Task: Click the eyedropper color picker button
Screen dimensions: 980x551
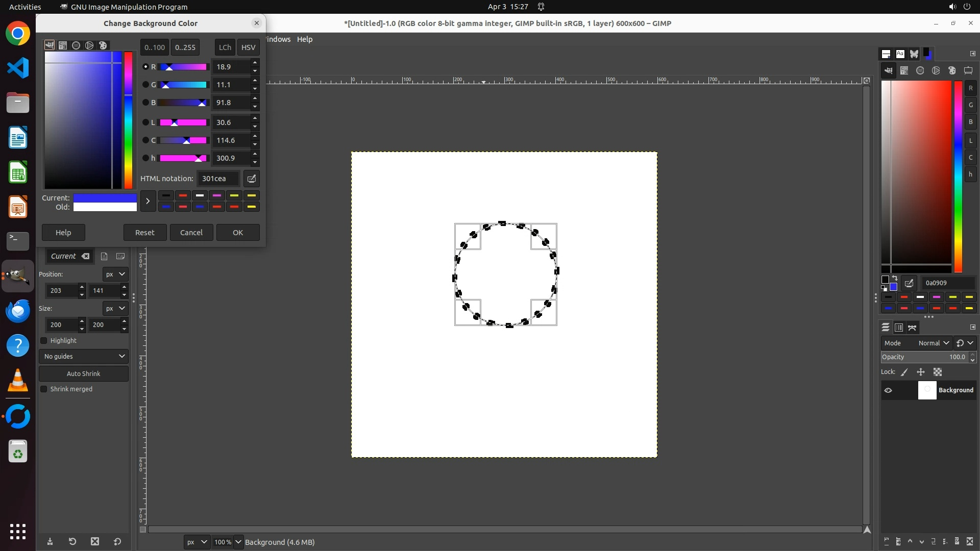Action: 252,179
